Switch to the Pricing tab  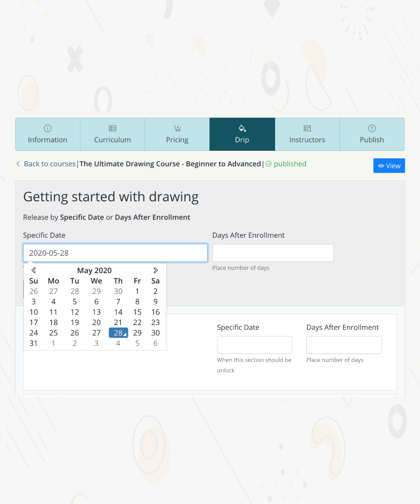(x=177, y=134)
